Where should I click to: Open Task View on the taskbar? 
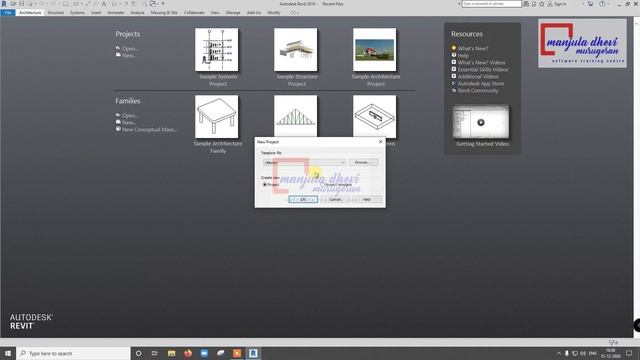tap(155, 353)
